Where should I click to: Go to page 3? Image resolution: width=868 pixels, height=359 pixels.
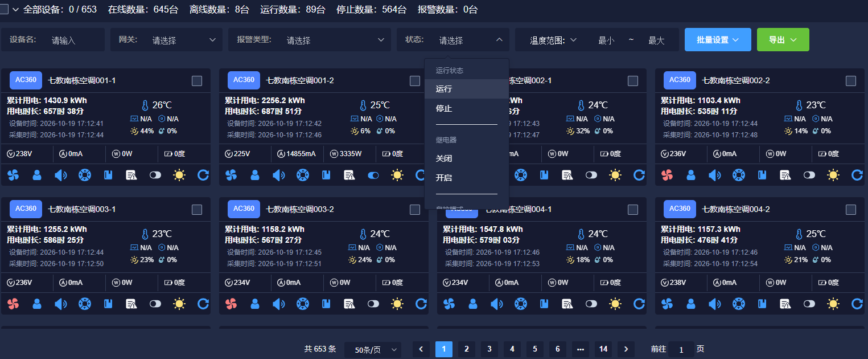click(489, 349)
